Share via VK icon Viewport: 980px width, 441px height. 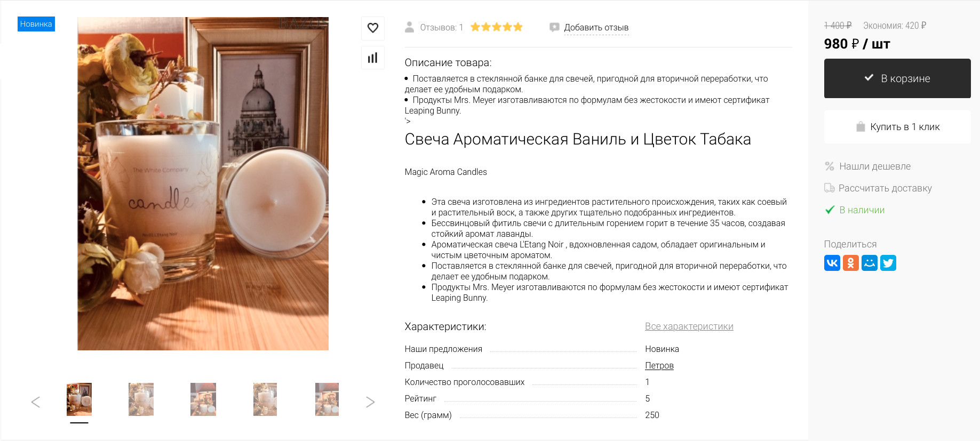click(x=832, y=263)
